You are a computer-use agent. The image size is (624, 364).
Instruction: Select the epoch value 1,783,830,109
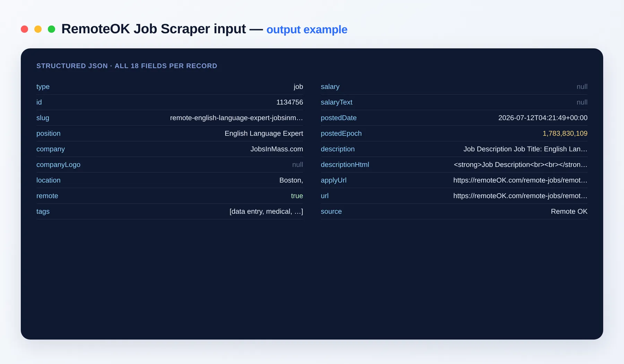(565, 133)
